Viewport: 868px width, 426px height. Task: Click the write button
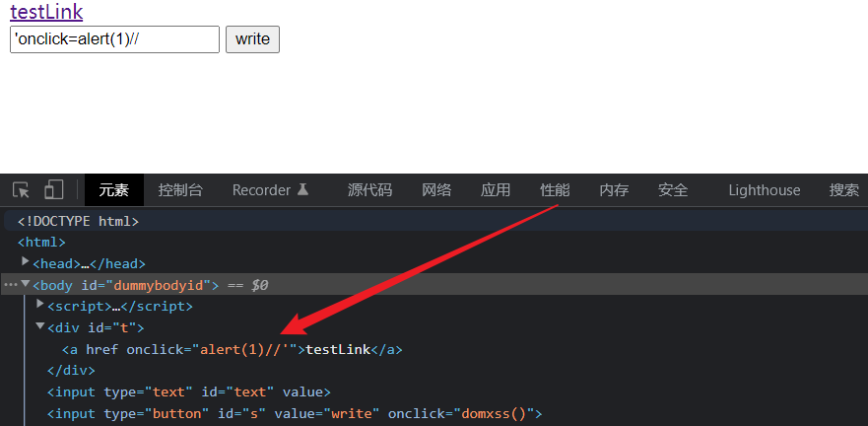pos(252,39)
